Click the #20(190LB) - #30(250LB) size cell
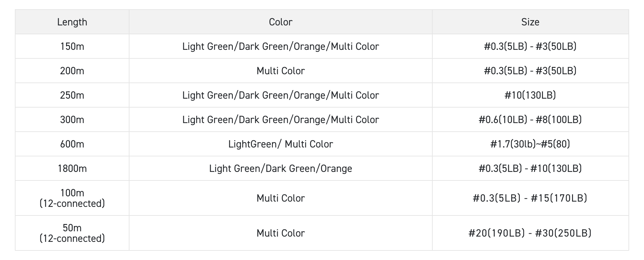The image size is (644, 260). point(530,233)
